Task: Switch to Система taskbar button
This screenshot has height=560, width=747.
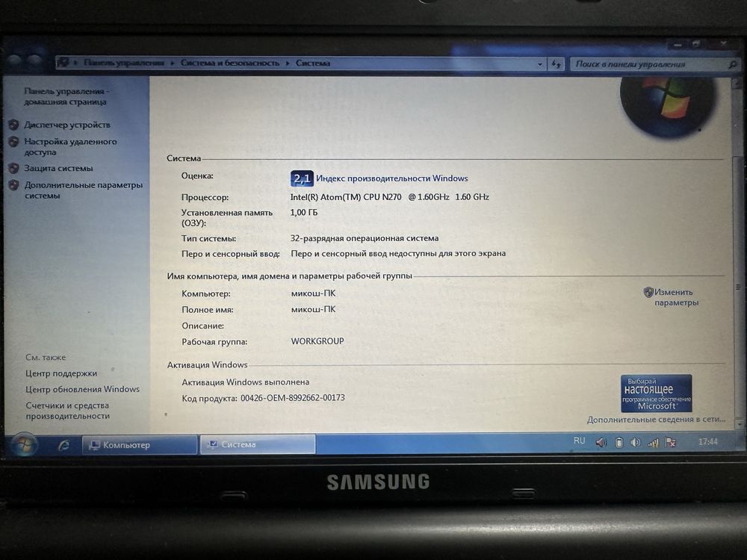Action: pos(257,444)
